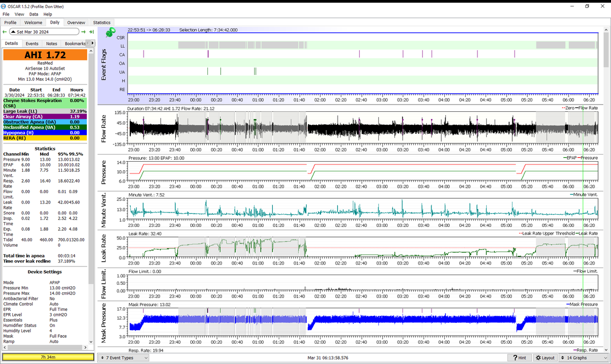Switch to the Profile tab
The image size is (611, 364).
[11, 22]
